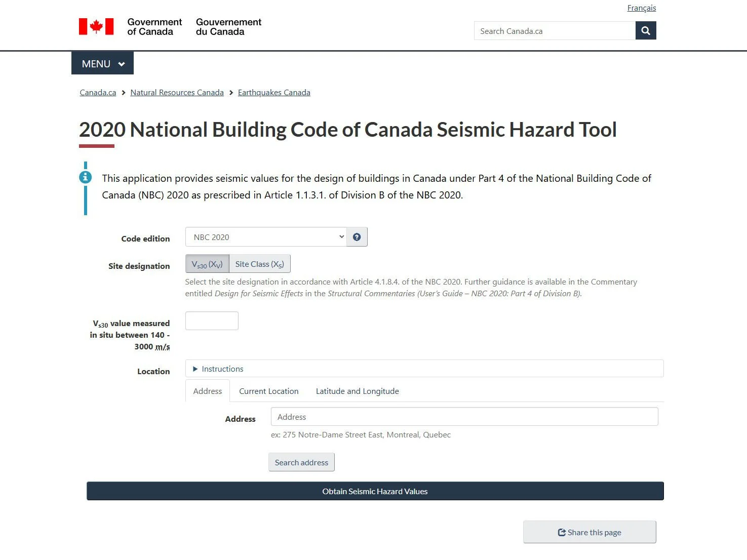Open the Earthquakes Canada breadcrumb link
747x560 pixels.
274,92
